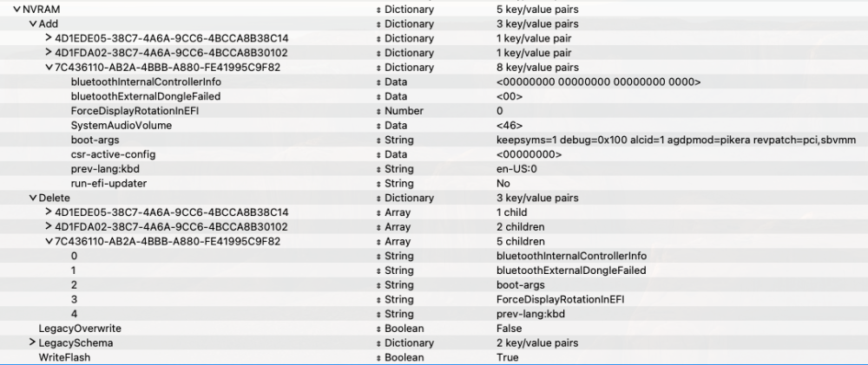
Task: Open type selector for array item 4
Action: pos(378,314)
